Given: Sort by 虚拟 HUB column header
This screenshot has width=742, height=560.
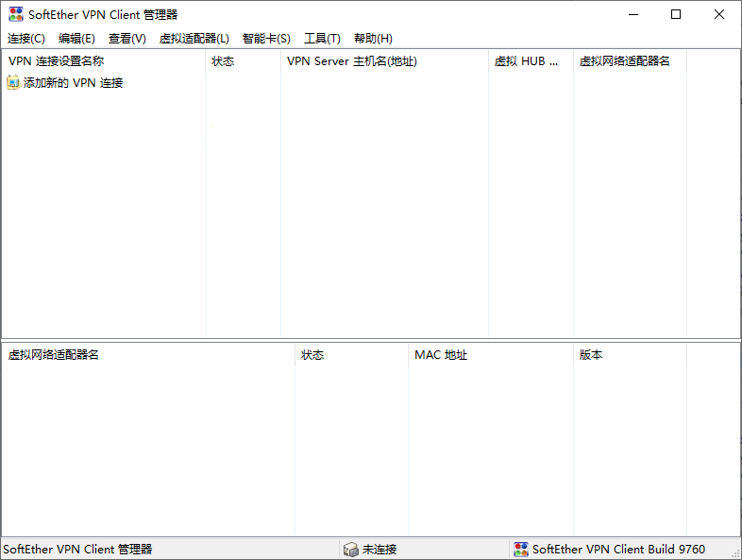Looking at the screenshot, I should [x=531, y=61].
